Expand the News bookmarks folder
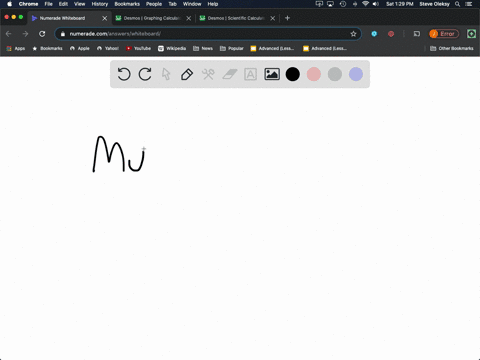 point(203,48)
